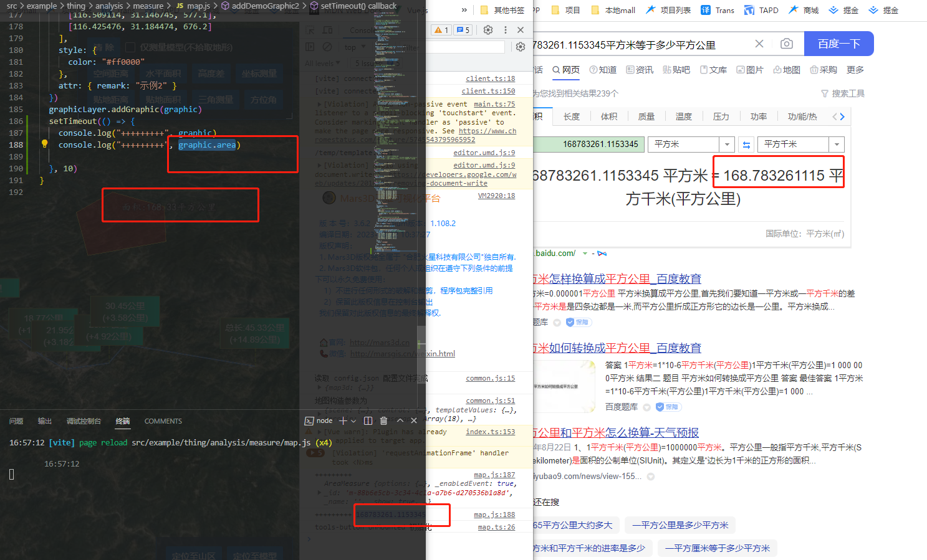927x560 pixels.
Task: Click the 百度一下 search button
Action: pos(838,44)
